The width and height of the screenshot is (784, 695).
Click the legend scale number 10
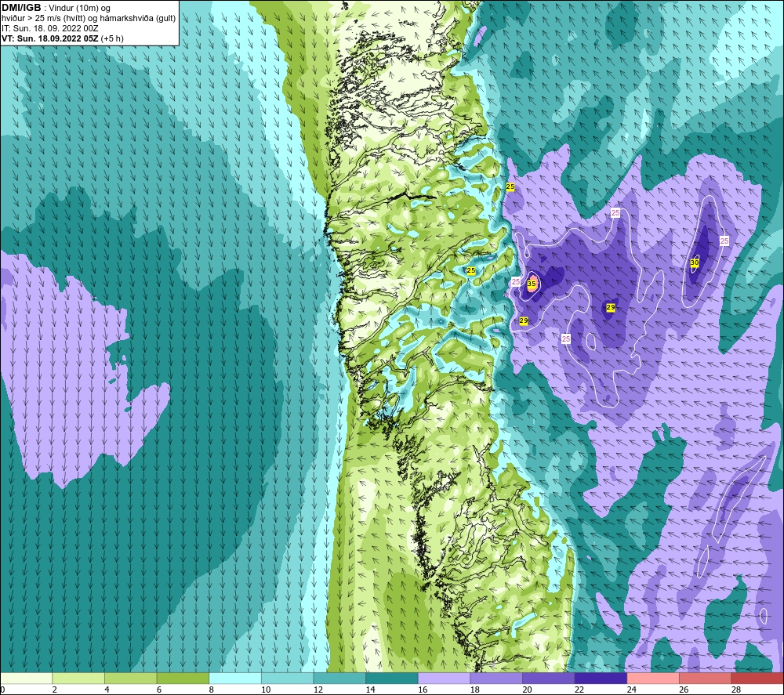coord(266,690)
